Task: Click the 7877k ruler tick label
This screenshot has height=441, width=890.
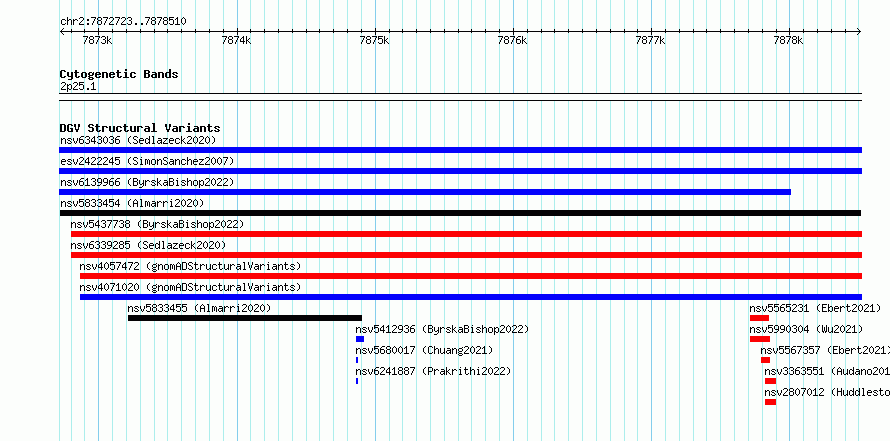Action: pos(650,40)
